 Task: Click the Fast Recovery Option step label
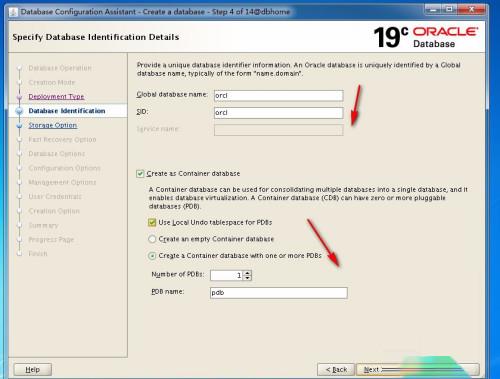coord(62,140)
